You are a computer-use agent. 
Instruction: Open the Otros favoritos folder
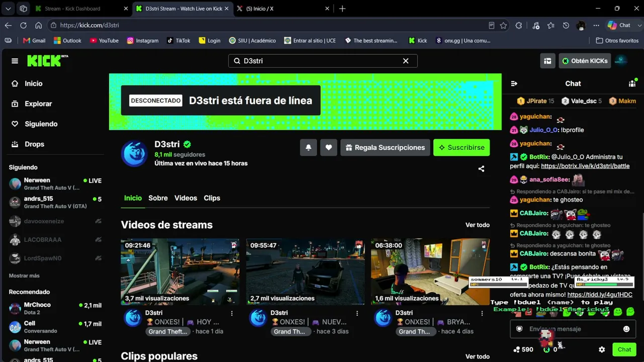point(617,41)
